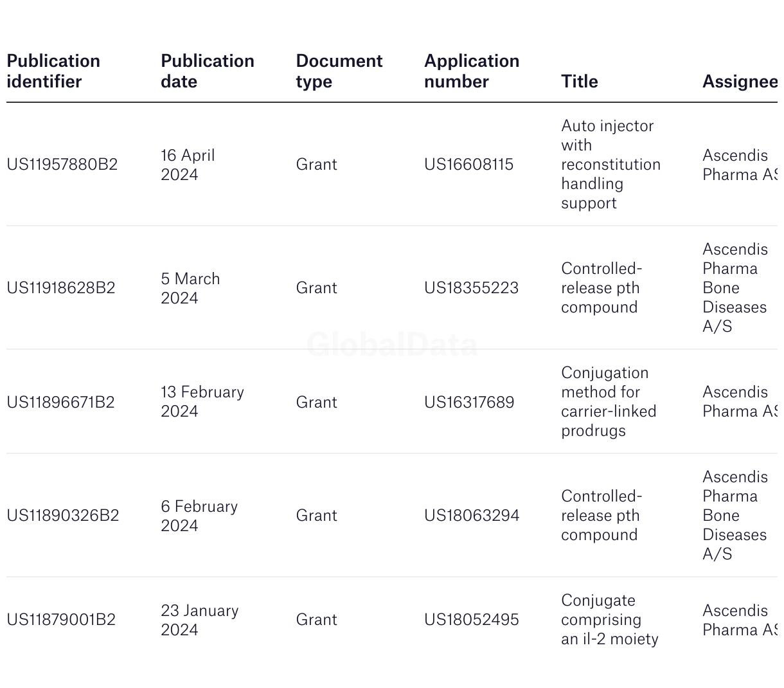Image resolution: width=784 pixels, height=688 pixels.
Task: Select the Publication date column header
Action: tap(208, 71)
